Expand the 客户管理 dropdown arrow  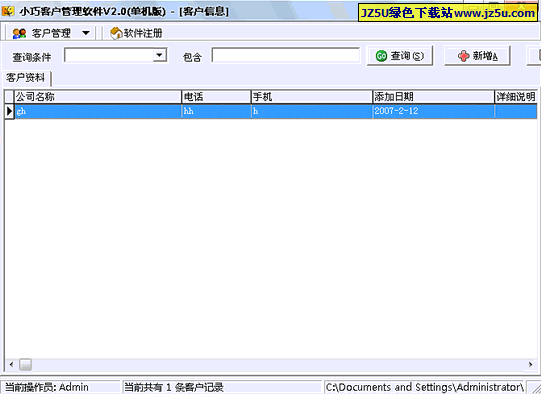coord(86,33)
